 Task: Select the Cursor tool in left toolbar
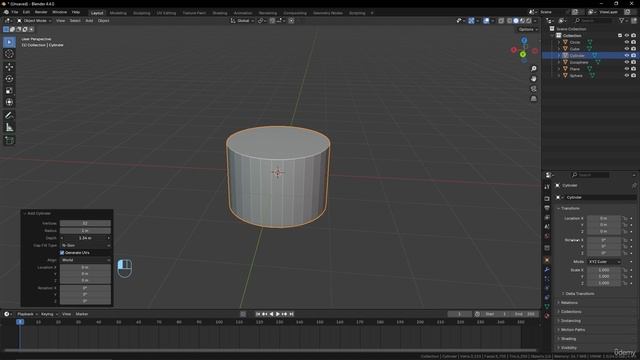pyautogui.click(x=9, y=54)
